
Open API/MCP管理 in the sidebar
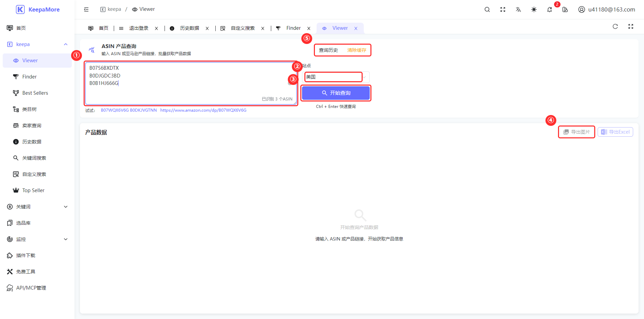(37, 288)
